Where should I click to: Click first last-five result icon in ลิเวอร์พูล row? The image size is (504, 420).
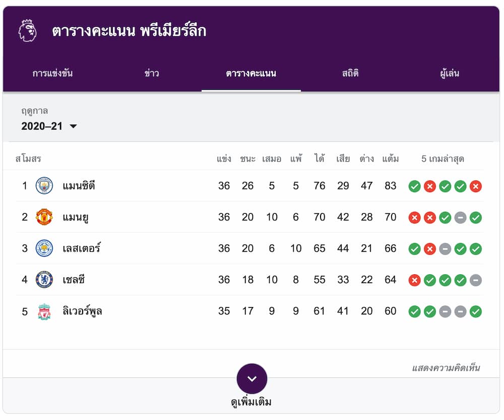click(414, 312)
